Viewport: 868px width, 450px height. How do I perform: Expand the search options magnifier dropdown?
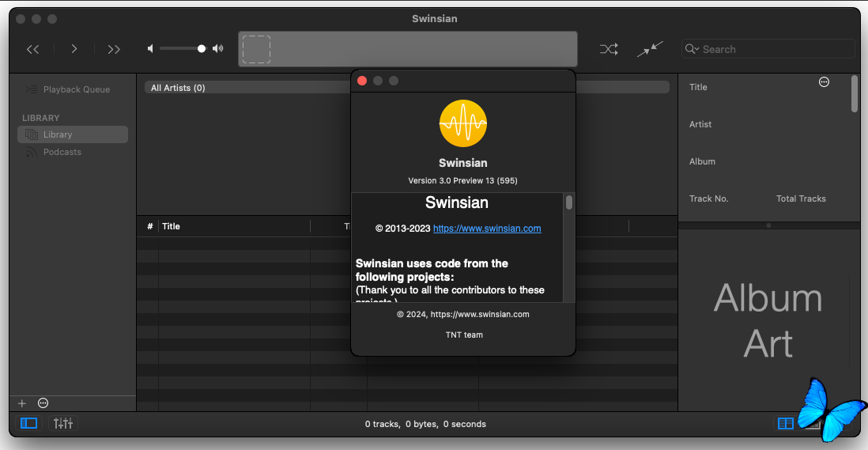pyautogui.click(x=692, y=49)
